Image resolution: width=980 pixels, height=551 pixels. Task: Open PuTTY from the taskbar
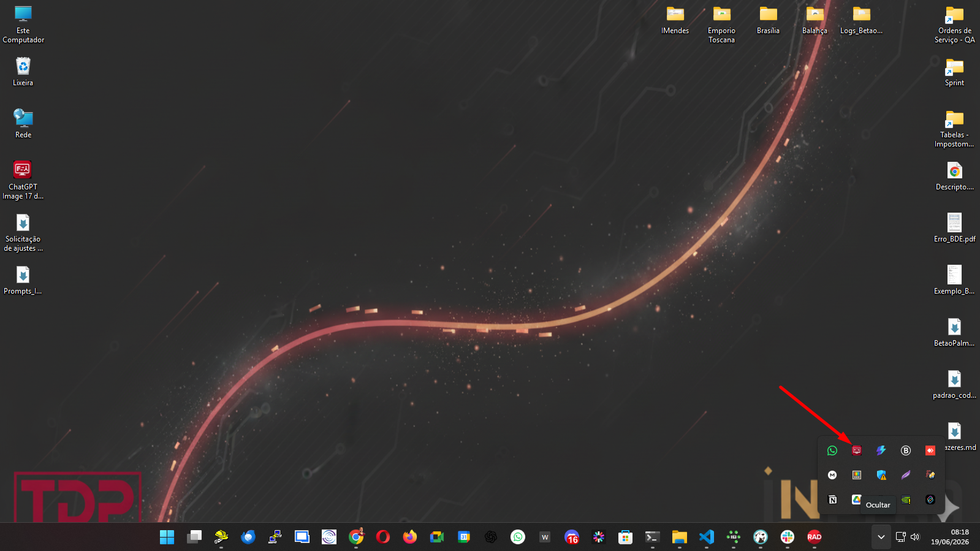coord(275,537)
